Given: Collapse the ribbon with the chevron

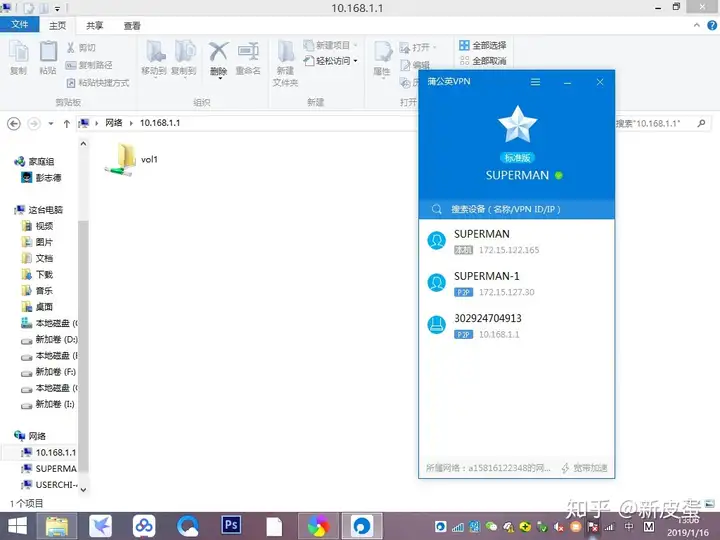Looking at the screenshot, I should point(697,26).
